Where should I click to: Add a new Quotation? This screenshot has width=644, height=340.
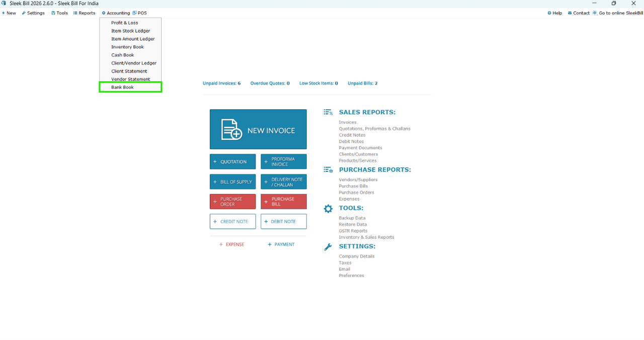pos(232,162)
